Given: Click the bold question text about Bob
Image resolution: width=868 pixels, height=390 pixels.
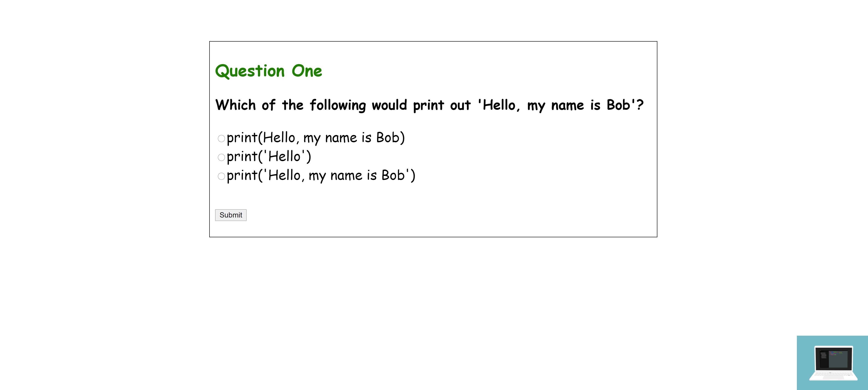Looking at the screenshot, I should [x=429, y=105].
